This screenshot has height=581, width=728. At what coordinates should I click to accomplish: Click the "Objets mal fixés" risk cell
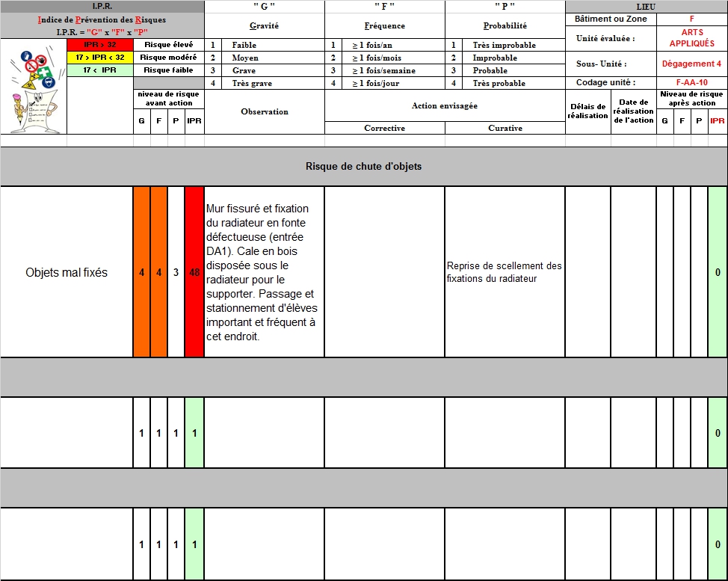pyautogui.click(x=67, y=272)
